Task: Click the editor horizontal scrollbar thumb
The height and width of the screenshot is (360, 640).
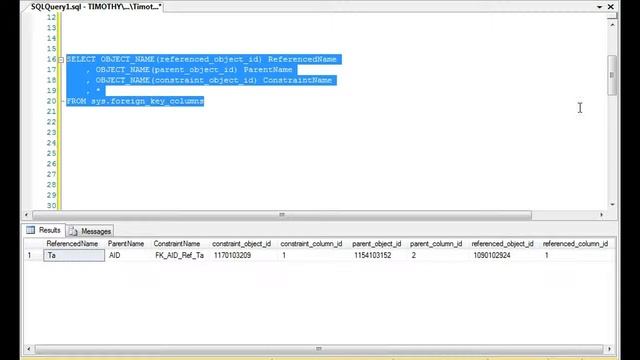Action: click(x=282, y=215)
